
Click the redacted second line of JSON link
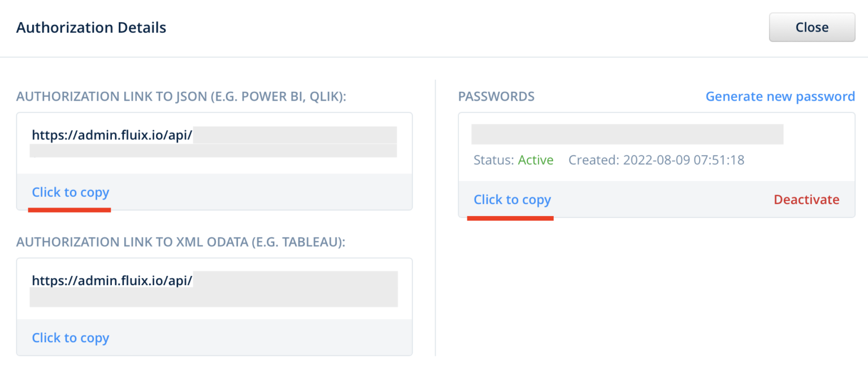[x=214, y=150]
